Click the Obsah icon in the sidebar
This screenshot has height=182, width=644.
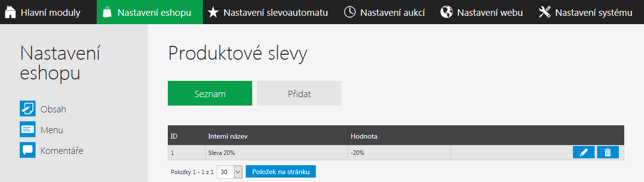pos(28,109)
